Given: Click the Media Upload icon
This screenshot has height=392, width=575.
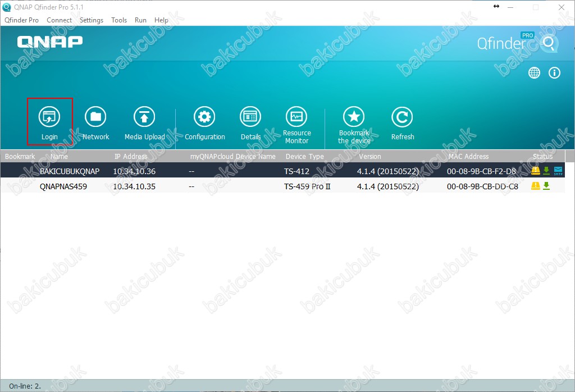Looking at the screenshot, I should click(144, 117).
